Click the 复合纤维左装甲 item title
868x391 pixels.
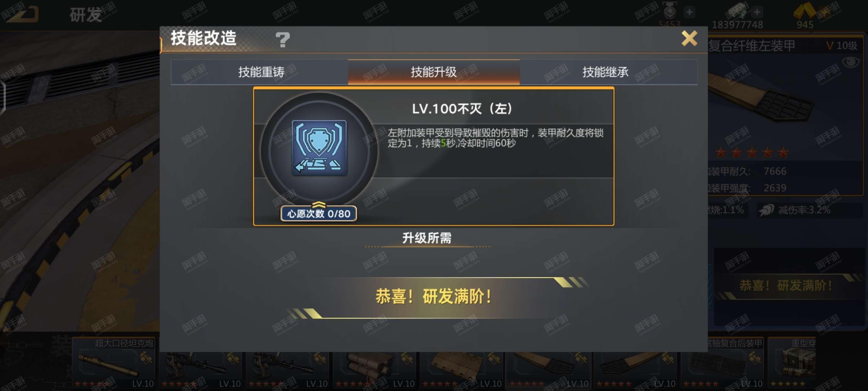[x=752, y=46]
